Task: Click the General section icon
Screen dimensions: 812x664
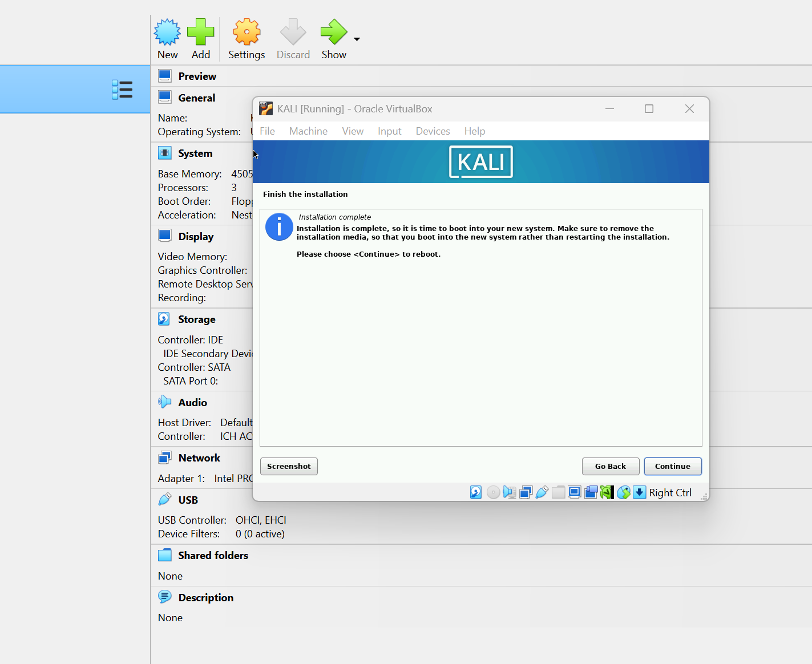Action: pyautogui.click(x=165, y=98)
